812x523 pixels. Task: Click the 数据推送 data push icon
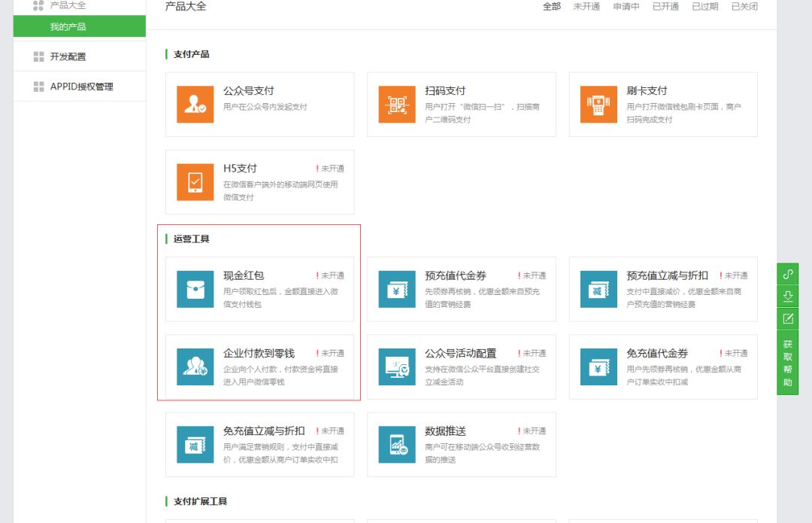[x=397, y=445]
